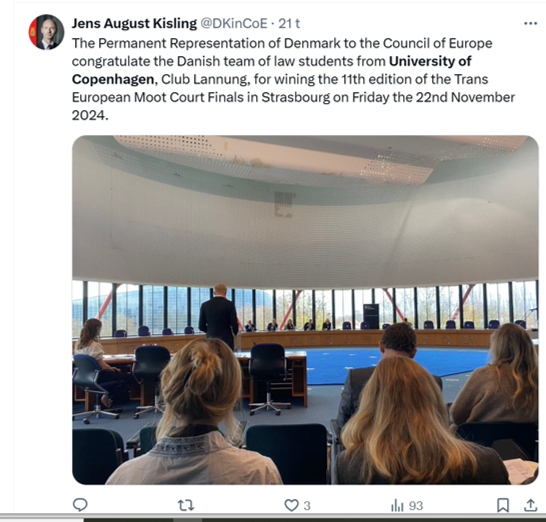Viewport: 546px width, 522px height.
Task: Repost the tweet using retweet arrows icon
Action: (186, 505)
